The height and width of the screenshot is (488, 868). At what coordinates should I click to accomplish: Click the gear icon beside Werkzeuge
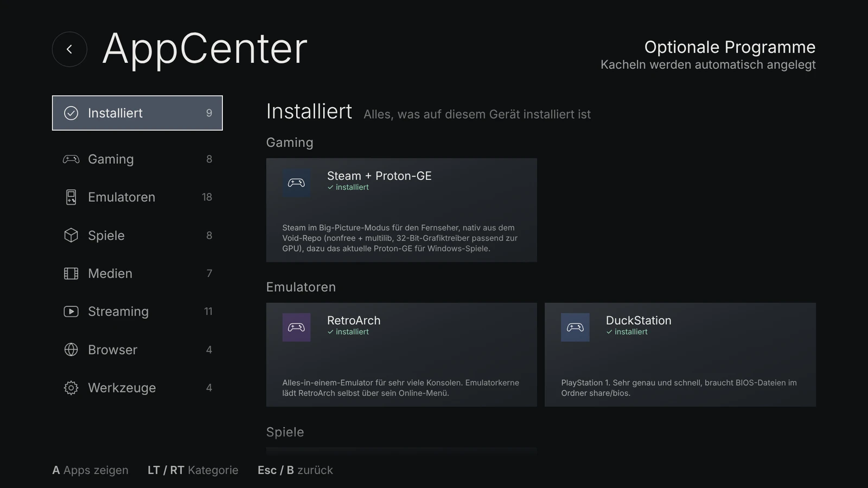click(71, 388)
